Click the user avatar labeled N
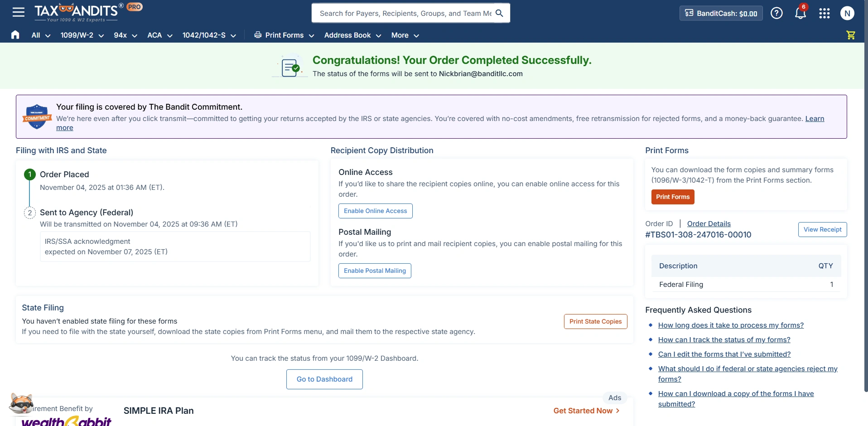Viewport: 868px width, 426px height. click(848, 13)
